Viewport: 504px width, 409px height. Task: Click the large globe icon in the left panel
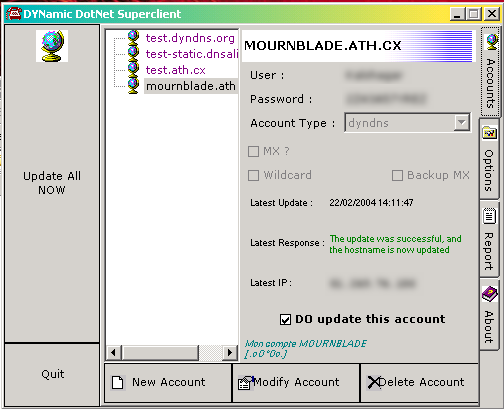tap(52, 46)
